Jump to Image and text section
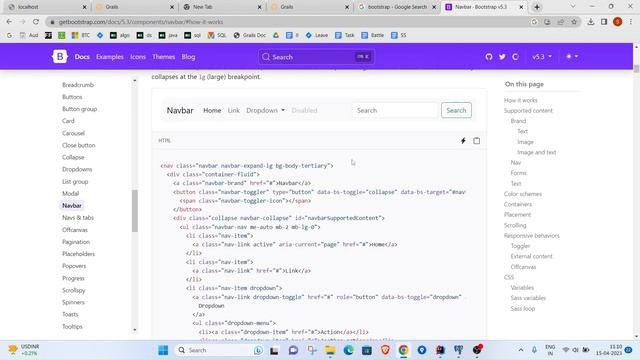This screenshot has width=640, height=360. [537, 152]
